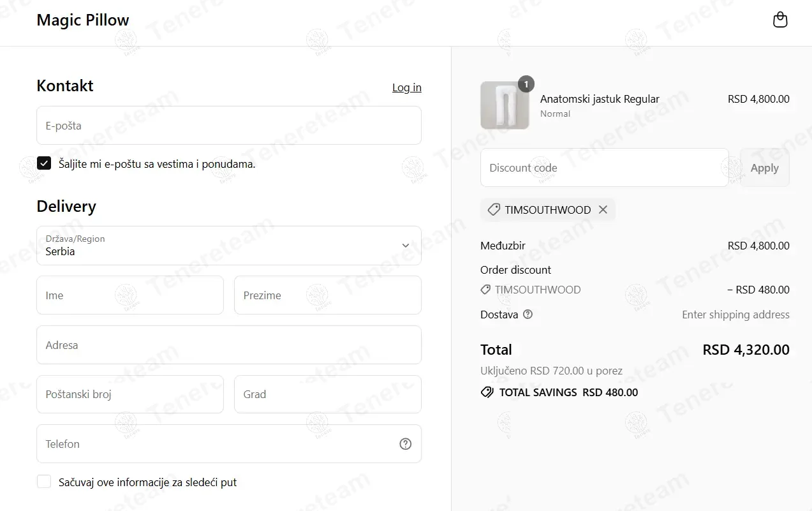The image size is (812, 511).
Task: Click into the Discount code field
Action: point(603,168)
